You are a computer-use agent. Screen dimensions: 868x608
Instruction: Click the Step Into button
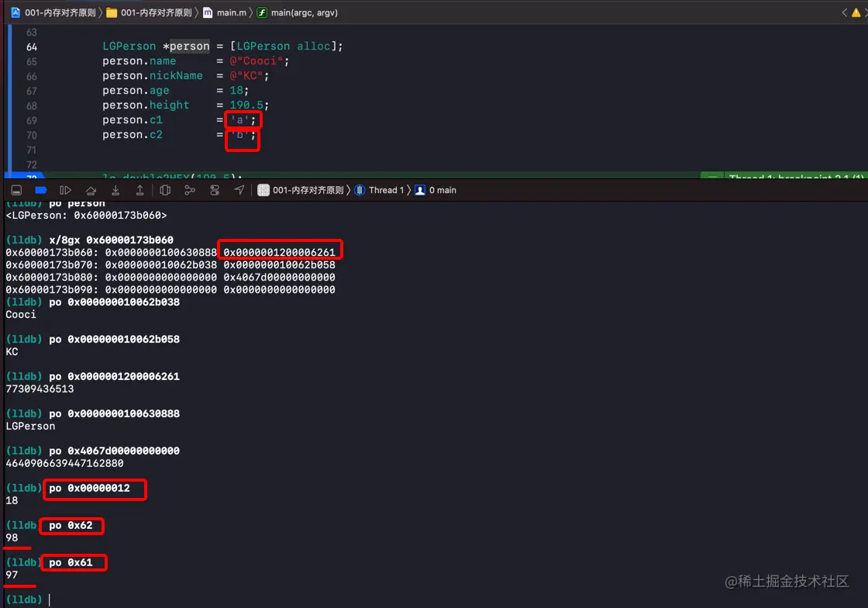click(x=115, y=190)
